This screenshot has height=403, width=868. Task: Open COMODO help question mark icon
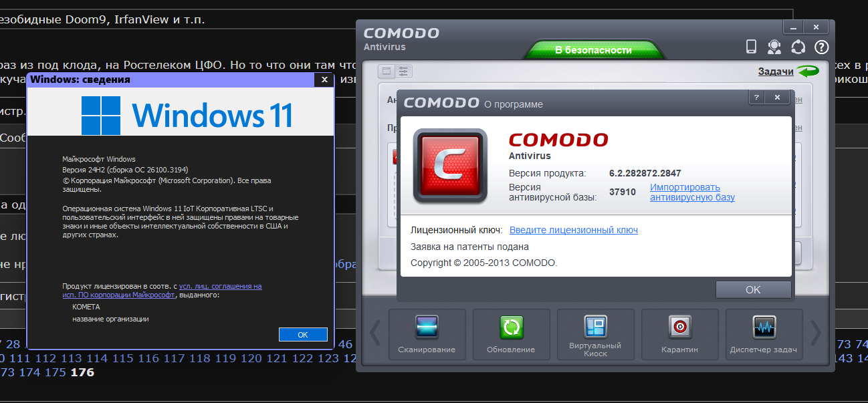(821, 47)
